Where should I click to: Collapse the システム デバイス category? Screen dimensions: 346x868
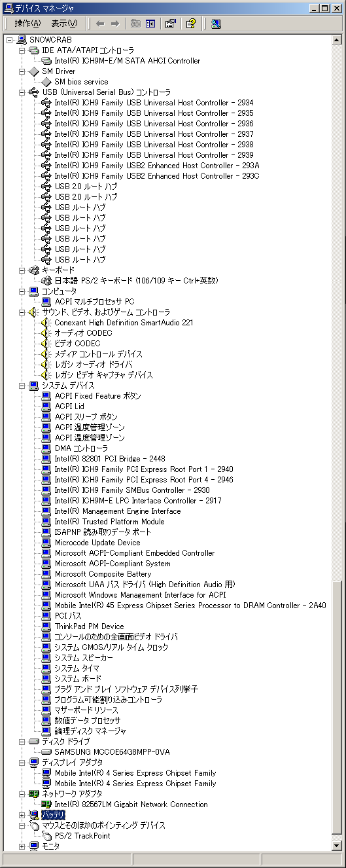point(22,386)
